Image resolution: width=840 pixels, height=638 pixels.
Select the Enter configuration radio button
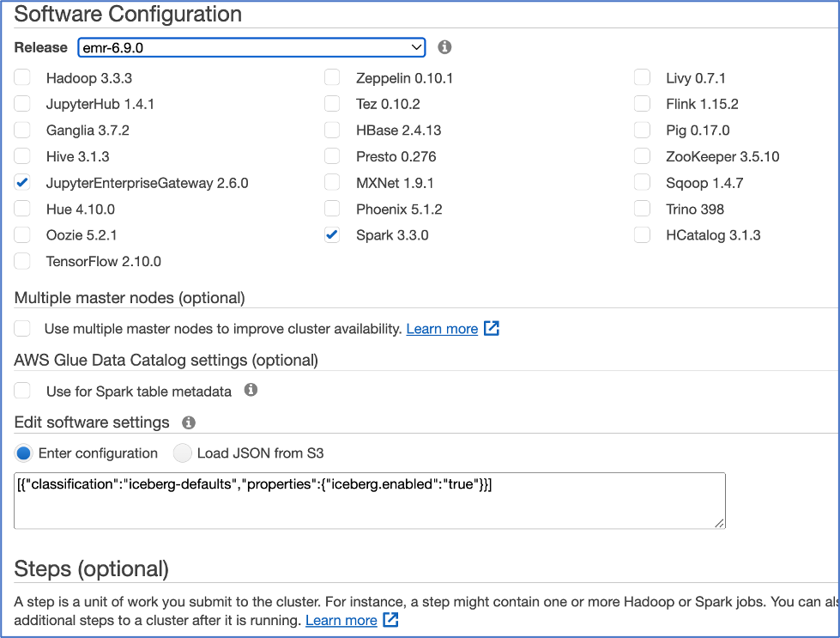click(x=23, y=453)
